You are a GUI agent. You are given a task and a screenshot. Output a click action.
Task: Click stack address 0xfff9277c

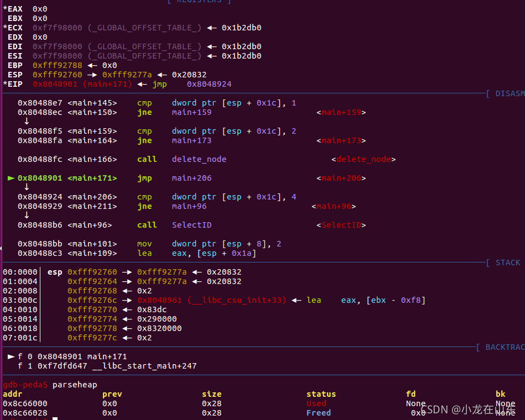pyautogui.click(x=92, y=338)
